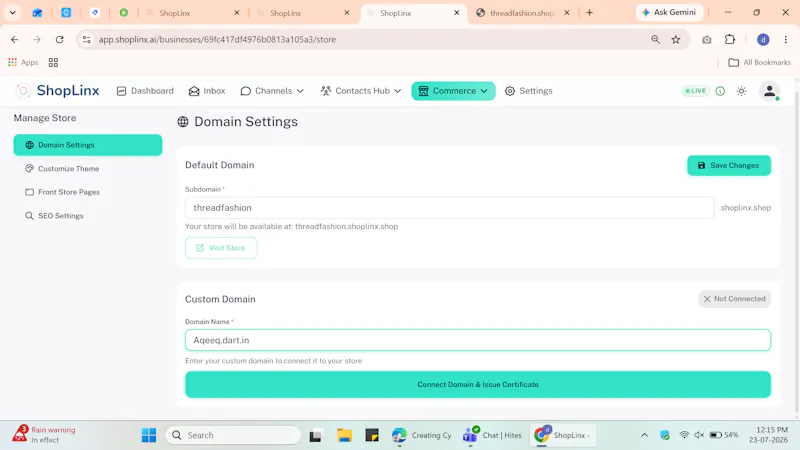Open the browser extensions puzzle icon
The image size is (800, 450).
pos(730,39)
